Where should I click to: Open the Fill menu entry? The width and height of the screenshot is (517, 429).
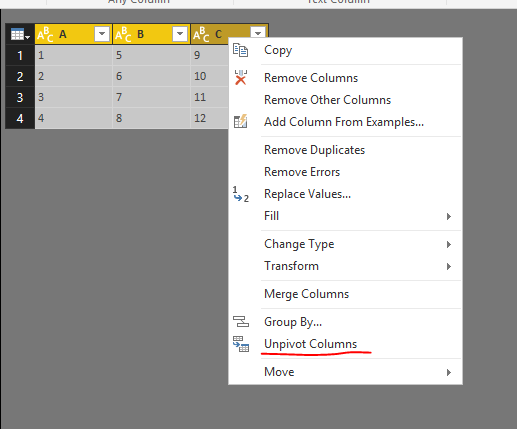pyautogui.click(x=345, y=216)
